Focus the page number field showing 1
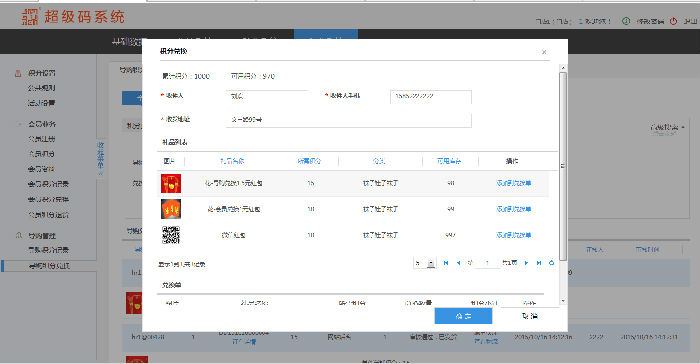Viewport: 700px width, 364px height. (x=487, y=263)
